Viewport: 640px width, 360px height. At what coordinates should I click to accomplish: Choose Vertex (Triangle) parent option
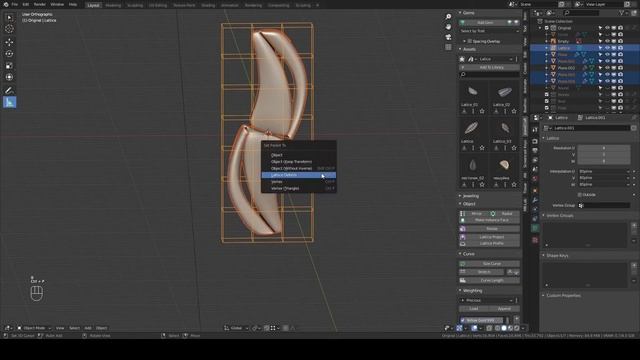[298, 189]
